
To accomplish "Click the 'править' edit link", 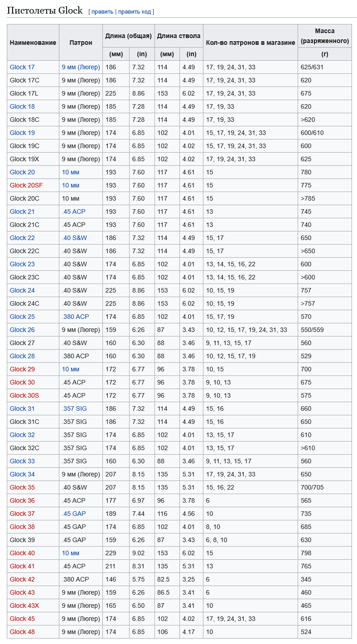I will [102, 11].
